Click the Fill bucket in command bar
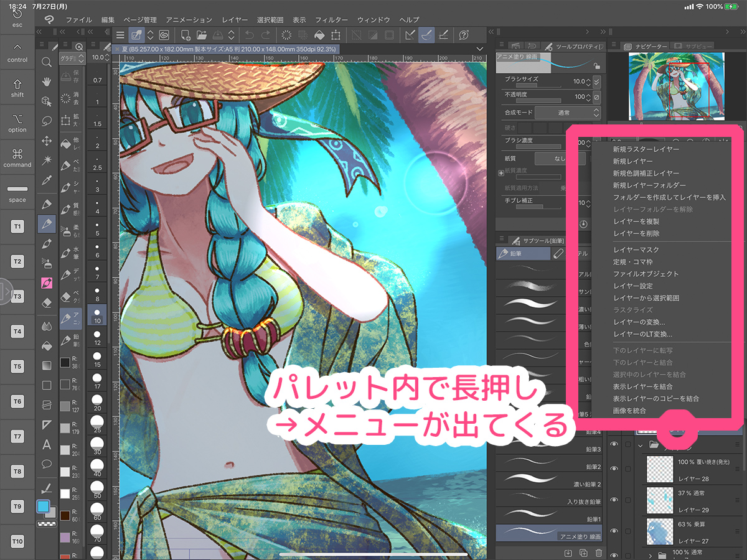Viewport: 747px width, 560px height. pyautogui.click(x=319, y=35)
